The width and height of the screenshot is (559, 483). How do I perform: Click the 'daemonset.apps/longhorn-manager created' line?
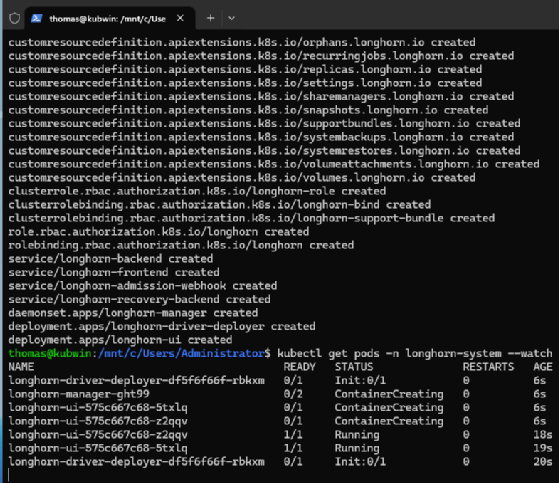[133, 313]
